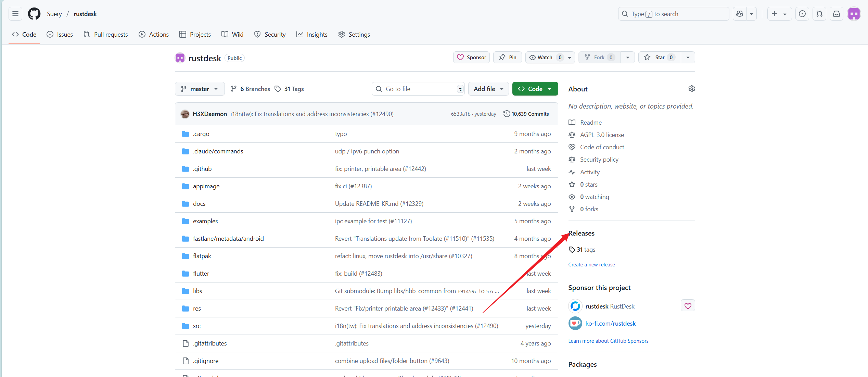Open commit hash 6533a1b
This screenshot has width=868, height=377.
tap(461, 114)
